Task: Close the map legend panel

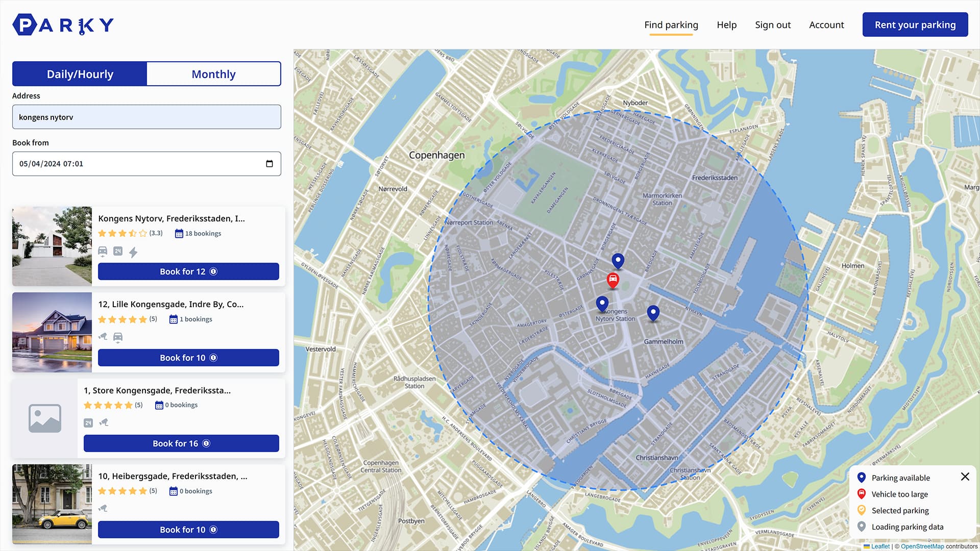Action: point(965,477)
